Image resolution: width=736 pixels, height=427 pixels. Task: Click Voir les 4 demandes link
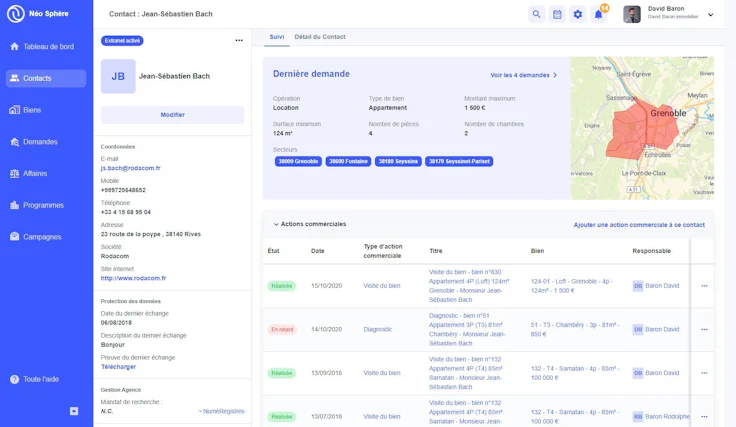click(x=520, y=75)
